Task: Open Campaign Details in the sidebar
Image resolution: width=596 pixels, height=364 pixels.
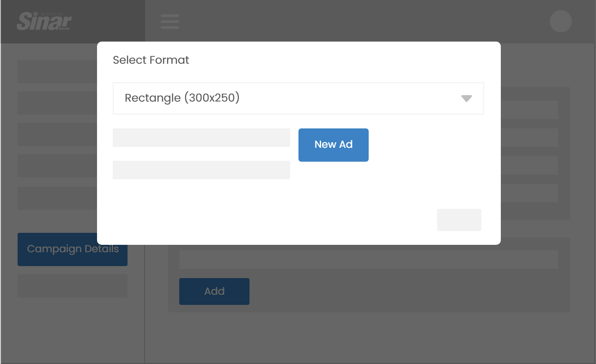Action: pyautogui.click(x=73, y=249)
